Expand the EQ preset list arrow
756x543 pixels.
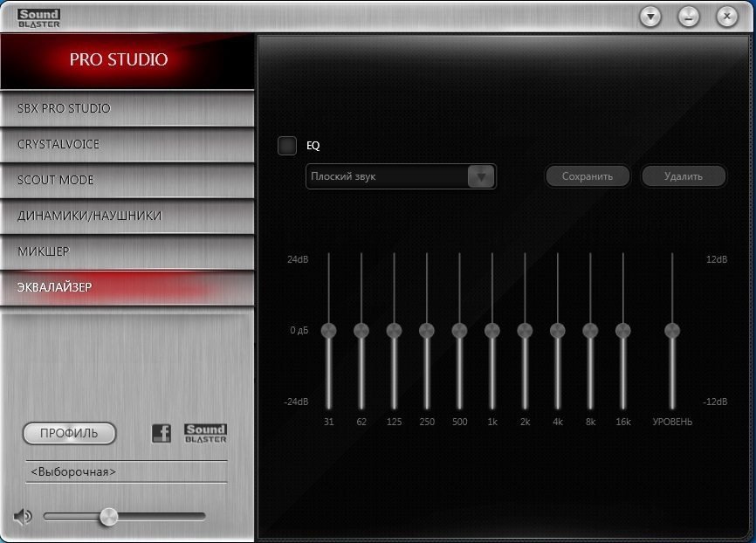pyautogui.click(x=481, y=176)
